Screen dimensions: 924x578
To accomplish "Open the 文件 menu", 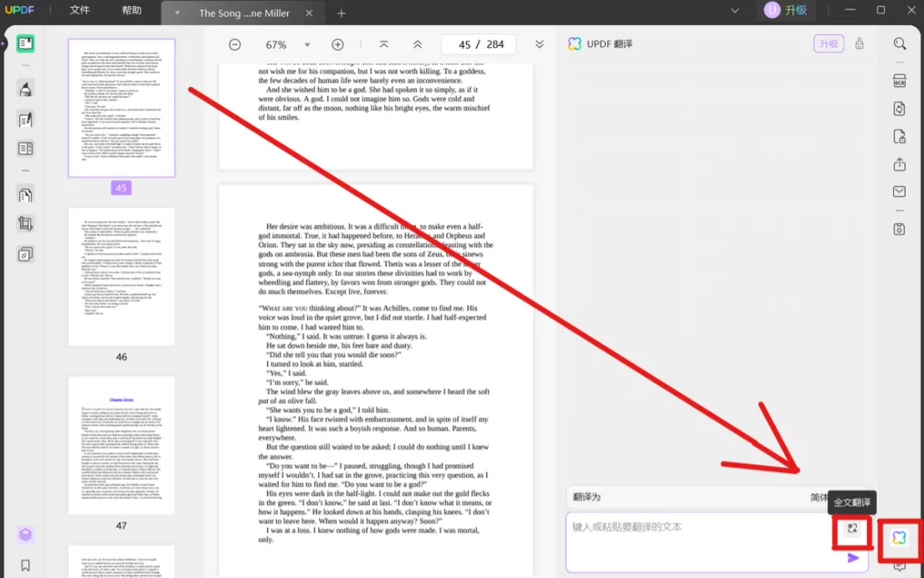I will [x=80, y=11].
